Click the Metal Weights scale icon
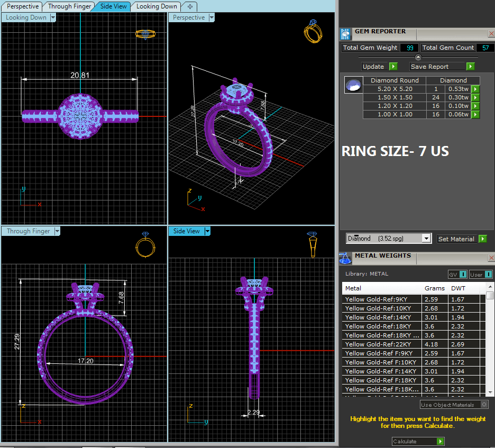Viewport: 495px width, 448px height. (x=345, y=259)
